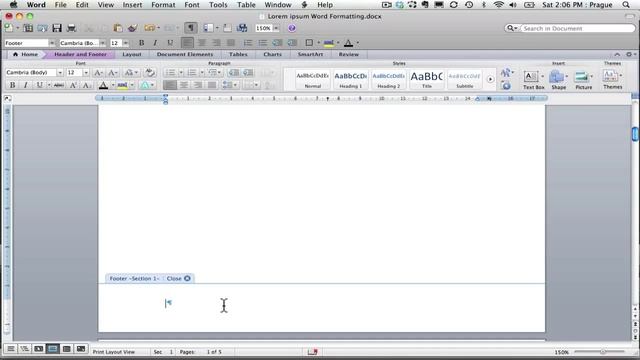Screen dimensions: 640x360
Task: Open the font size 12 dropdown in ribbon
Action: click(86, 73)
